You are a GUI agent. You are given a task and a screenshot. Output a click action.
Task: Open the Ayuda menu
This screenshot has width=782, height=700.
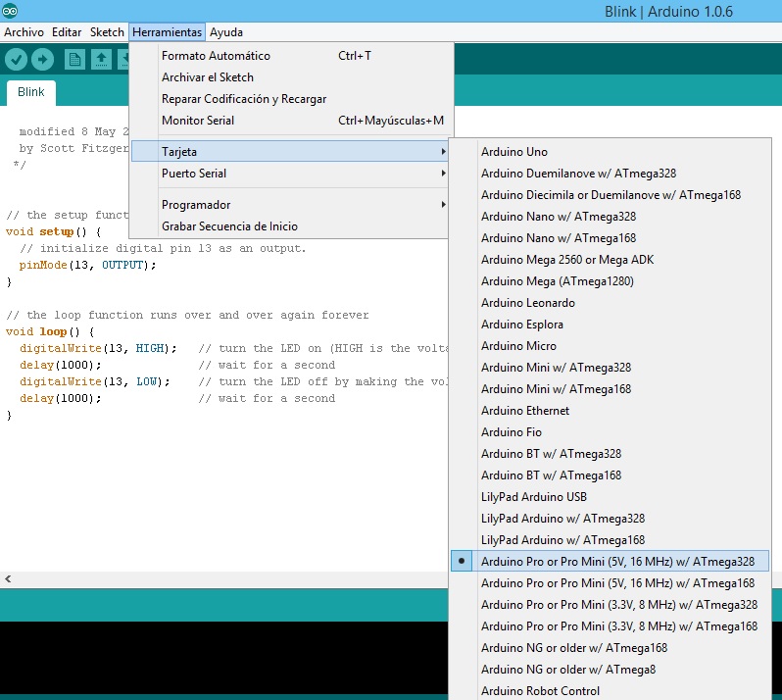pos(226,32)
